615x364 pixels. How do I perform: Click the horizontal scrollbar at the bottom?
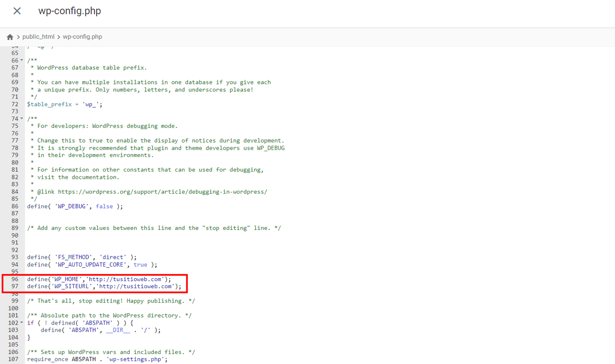click(307, 363)
